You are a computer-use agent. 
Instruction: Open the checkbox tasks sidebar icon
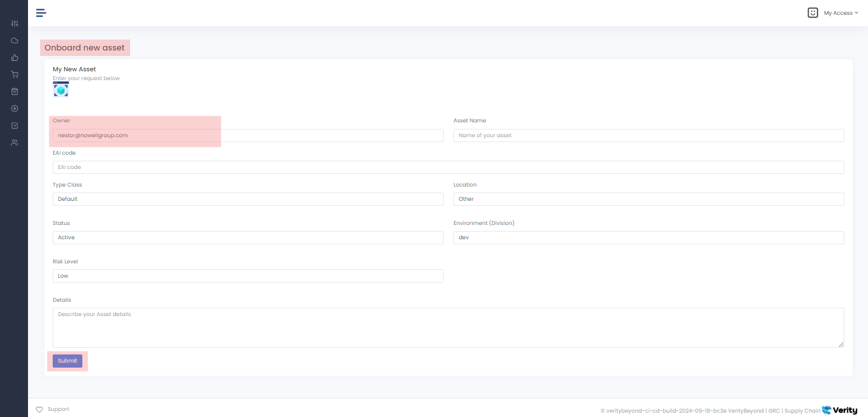point(15,126)
